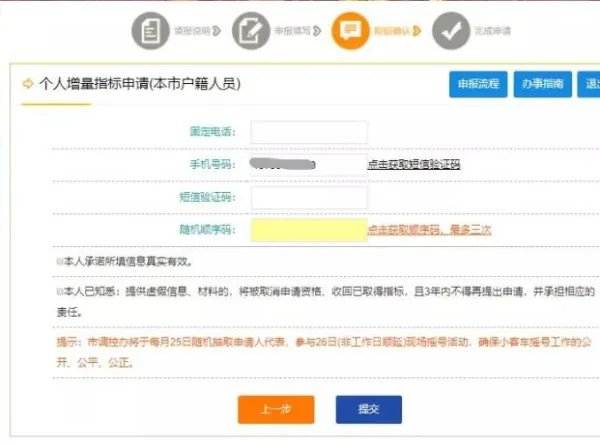This screenshot has height=444, width=600.
Task: Click 点击获取顺序码,最多三次 link
Action: tap(429, 230)
